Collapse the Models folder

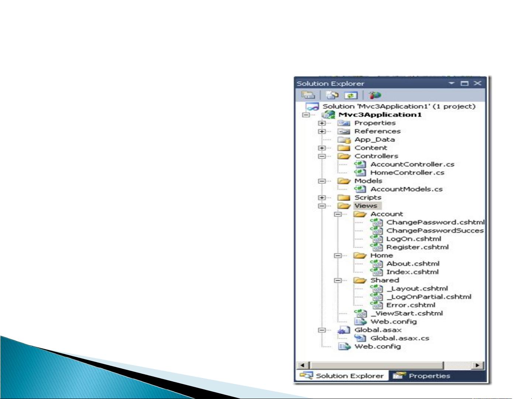point(322,181)
